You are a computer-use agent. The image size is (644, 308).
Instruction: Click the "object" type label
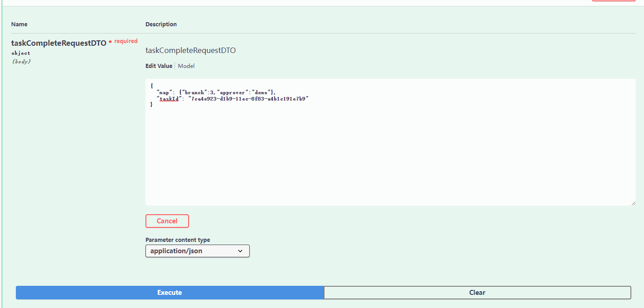(x=21, y=53)
